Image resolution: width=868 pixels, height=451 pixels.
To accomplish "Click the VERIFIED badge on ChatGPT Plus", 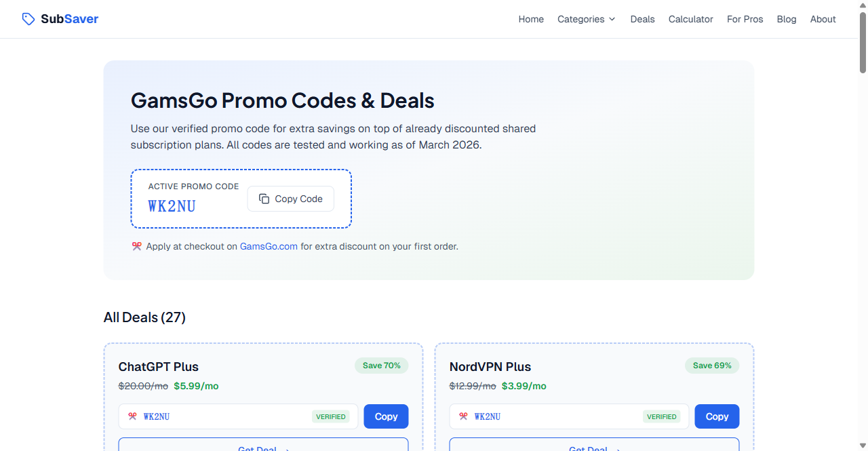I will (x=331, y=416).
